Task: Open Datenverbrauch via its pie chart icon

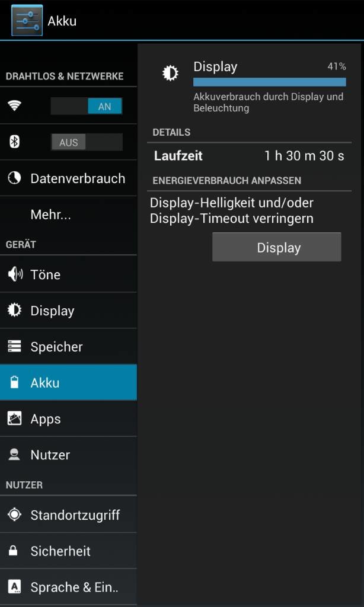Action: click(x=14, y=178)
